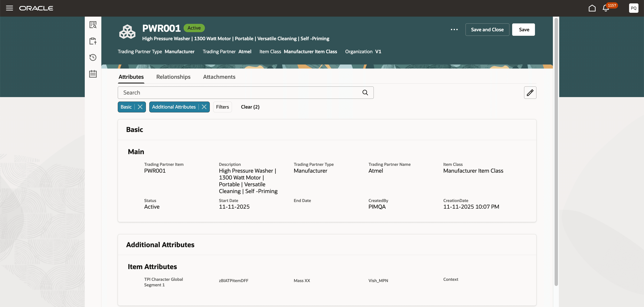View item history via the clock icon
The width and height of the screenshot is (644, 307).
pyautogui.click(x=93, y=57)
